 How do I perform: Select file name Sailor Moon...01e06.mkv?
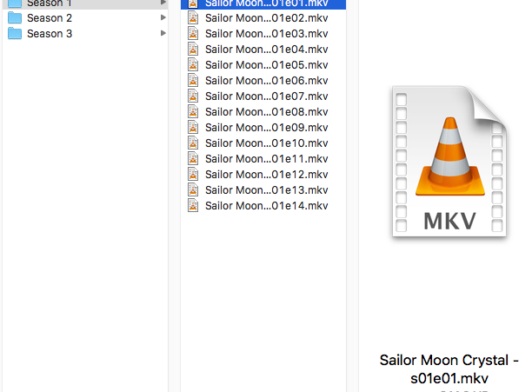click(267, 80)
